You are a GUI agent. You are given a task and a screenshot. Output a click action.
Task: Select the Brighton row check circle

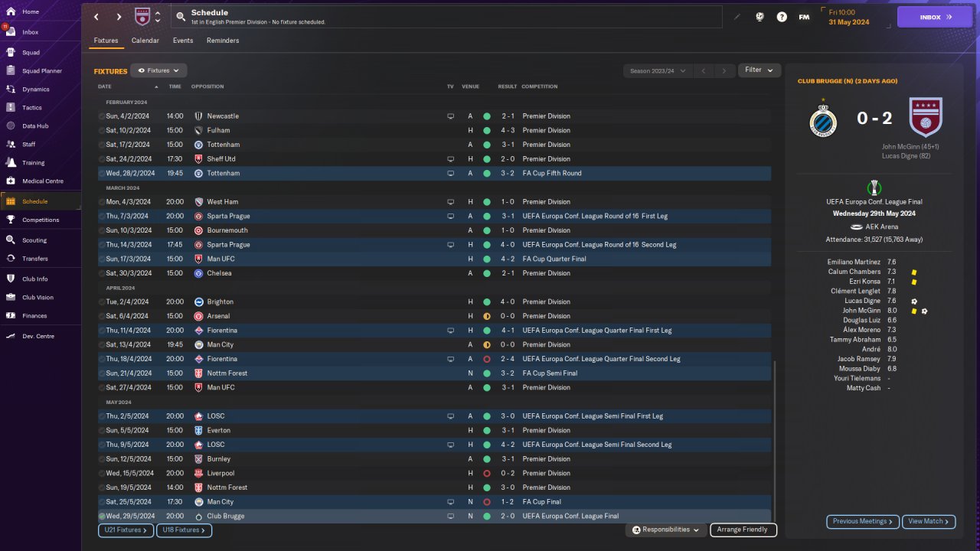102,302
